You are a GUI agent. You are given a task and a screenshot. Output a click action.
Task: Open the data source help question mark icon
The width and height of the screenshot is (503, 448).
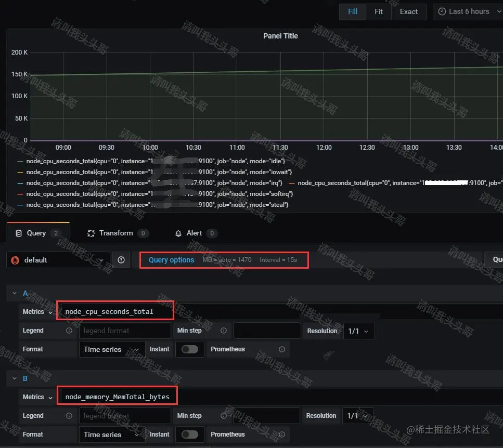(x=121, y=260)
